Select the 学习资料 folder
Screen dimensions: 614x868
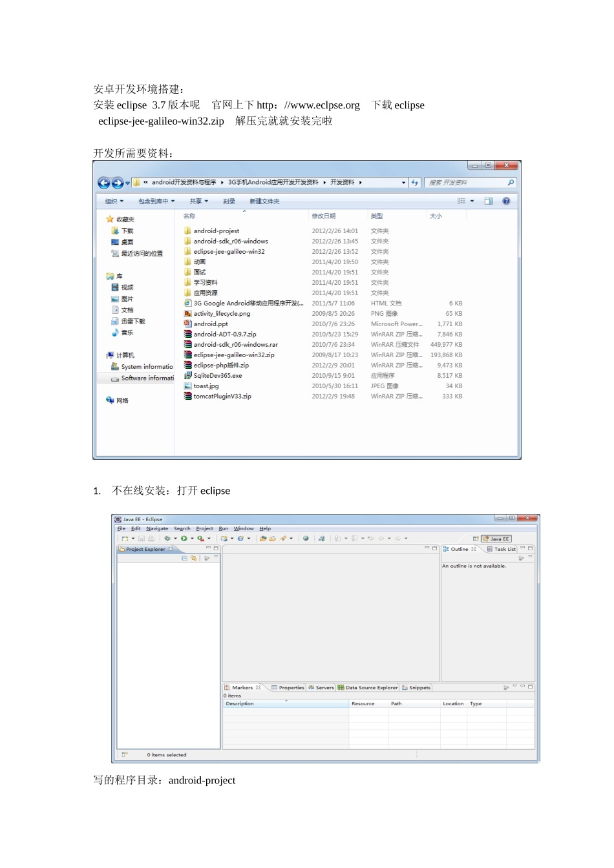point(200,283)
